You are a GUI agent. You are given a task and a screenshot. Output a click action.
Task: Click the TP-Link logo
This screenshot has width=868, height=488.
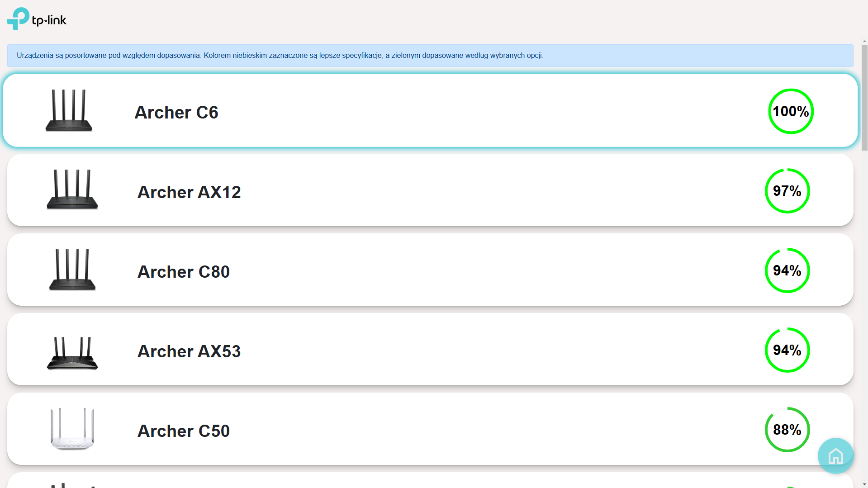point(37,19)
